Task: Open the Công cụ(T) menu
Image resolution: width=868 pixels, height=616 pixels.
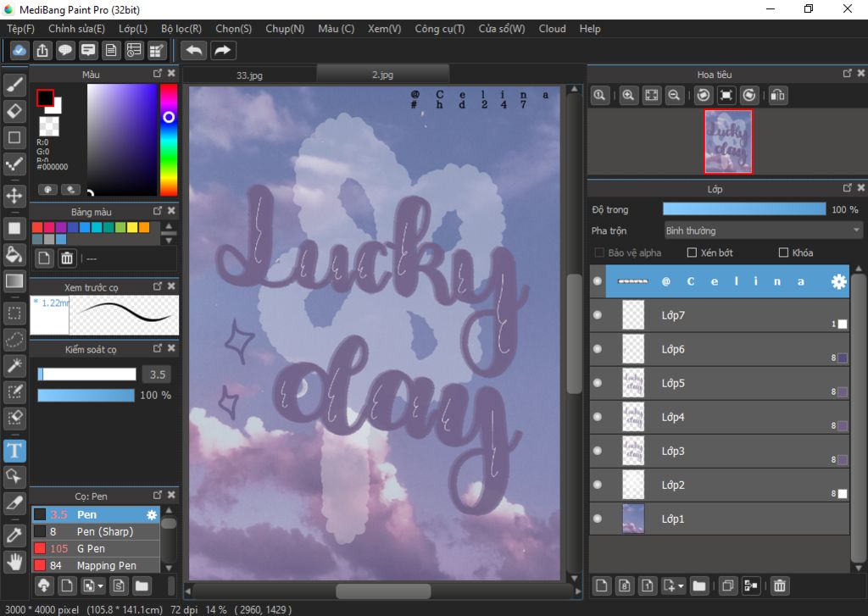Action: pyautogui.click(x=440, y=29)
